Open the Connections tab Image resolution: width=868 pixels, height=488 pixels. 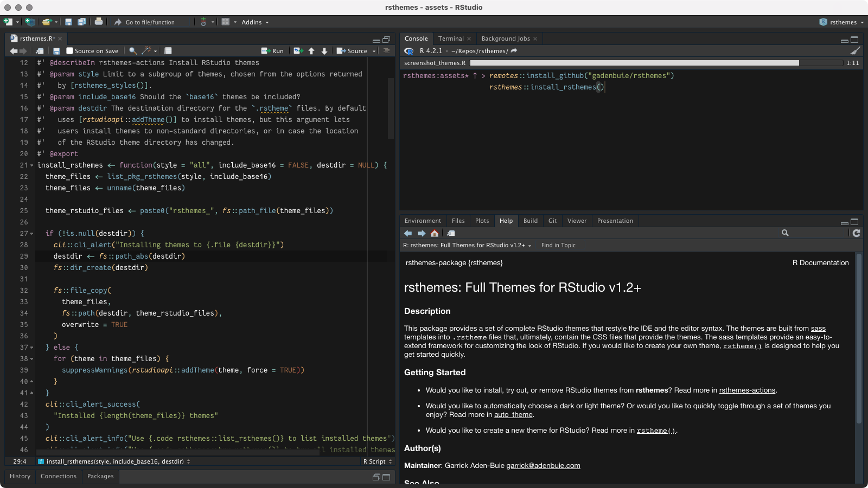pyautogui.click(x=59, y=476)
